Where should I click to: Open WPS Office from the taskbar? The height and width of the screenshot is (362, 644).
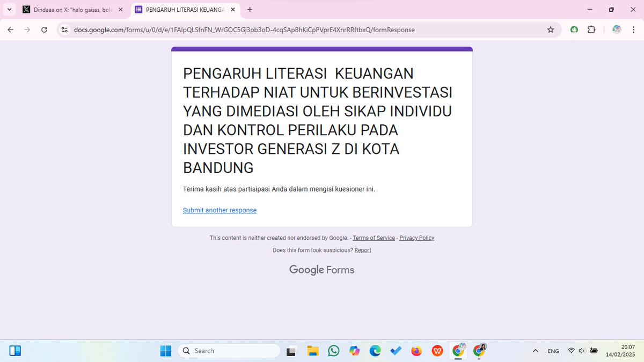pos(437,351)
